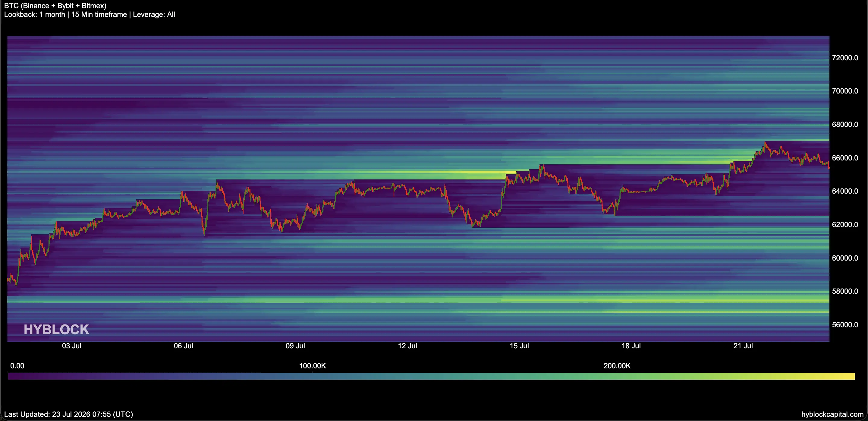Click the 68000.0 price axis label
The width and height of the screenshot is (868, 421).
(845, 125)
